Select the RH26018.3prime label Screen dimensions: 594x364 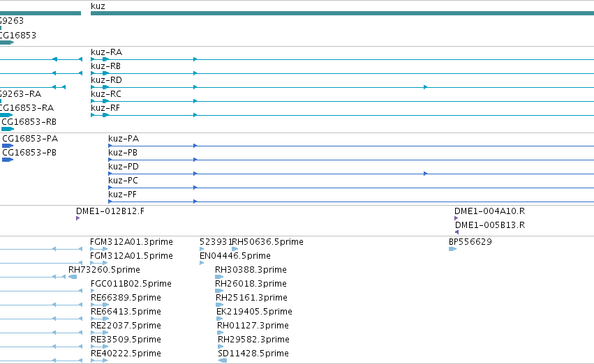click(x=251, y=285)
